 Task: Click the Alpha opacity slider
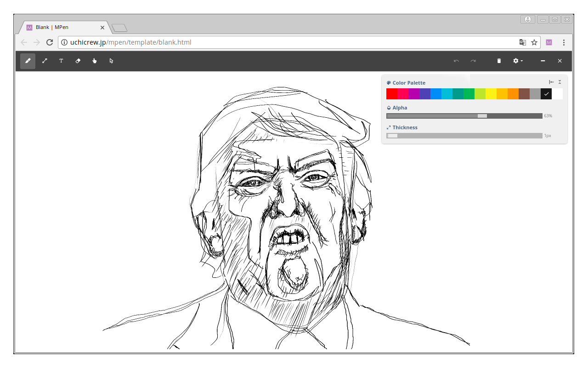coord(464,116)
